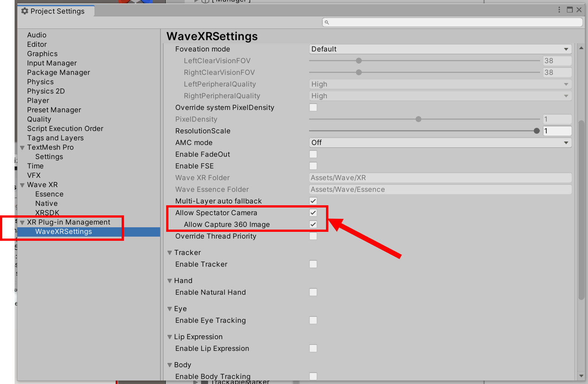This screenshot has height=384, width=588.
Task: Select the Player settings category
Action: pos(38,101)
